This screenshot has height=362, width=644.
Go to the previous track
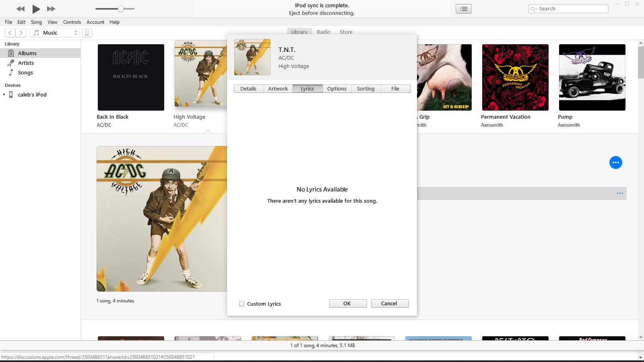20,9
